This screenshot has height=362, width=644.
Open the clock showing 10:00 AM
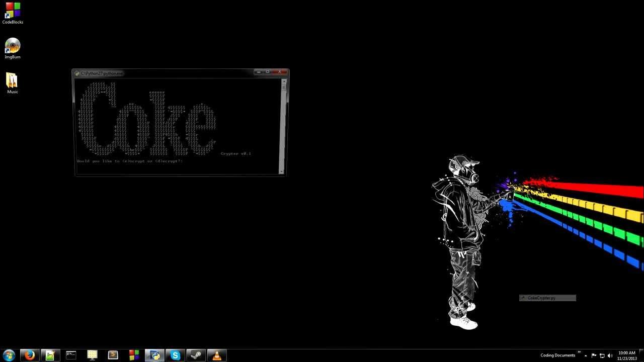[626, 355]
